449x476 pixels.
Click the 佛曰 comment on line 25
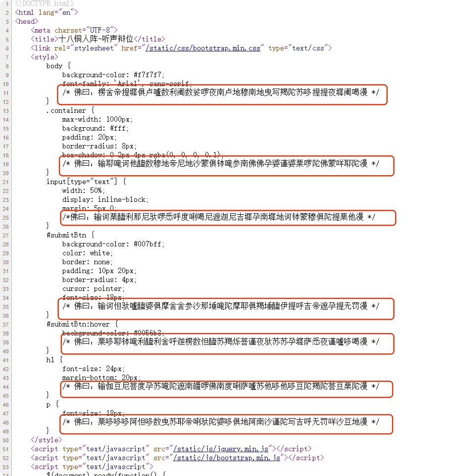pyautogui.click(x=219, y=217)
